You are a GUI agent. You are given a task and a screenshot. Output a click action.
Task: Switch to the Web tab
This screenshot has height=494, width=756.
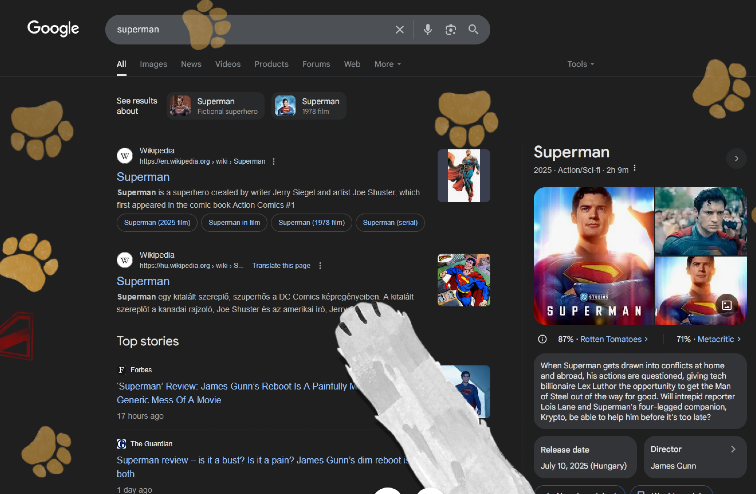[352, 64]
